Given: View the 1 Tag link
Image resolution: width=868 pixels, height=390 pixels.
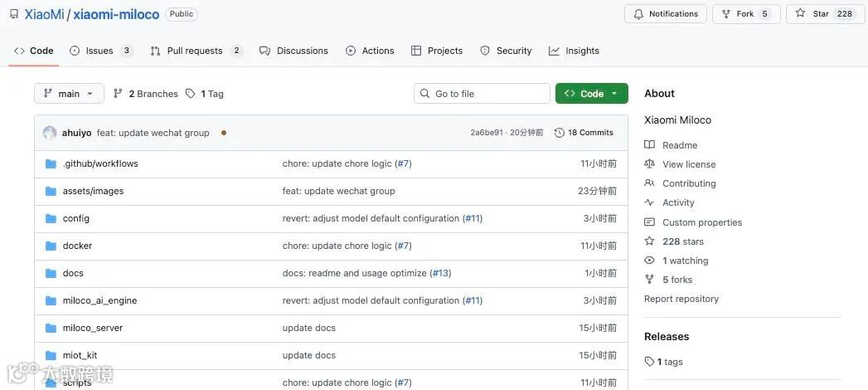Looking at the screenshot, I should pos(204,94).
